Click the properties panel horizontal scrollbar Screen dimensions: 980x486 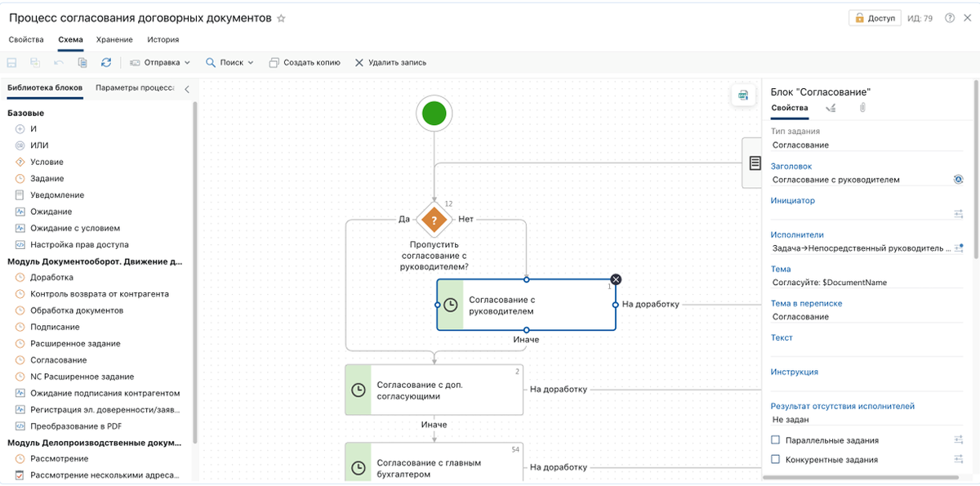point(860,477)
